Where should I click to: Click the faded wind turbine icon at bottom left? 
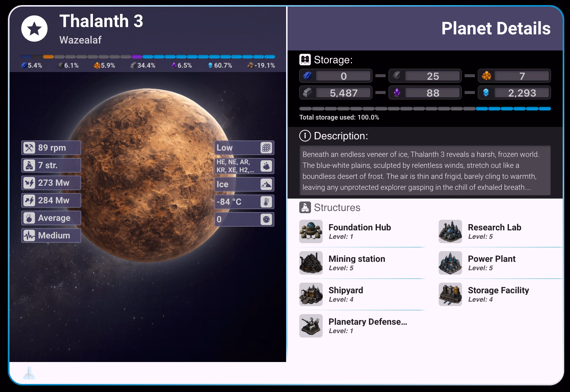coord(29,373)
